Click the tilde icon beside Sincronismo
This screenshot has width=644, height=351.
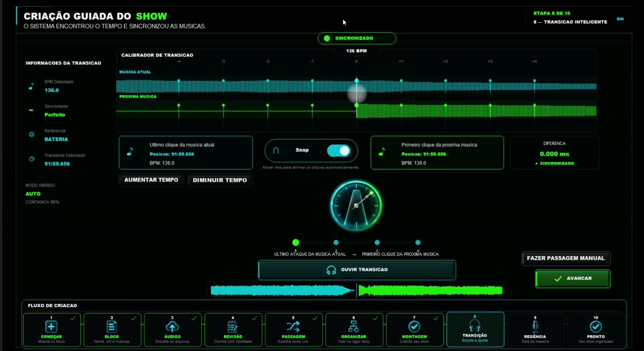click(31, 110)
